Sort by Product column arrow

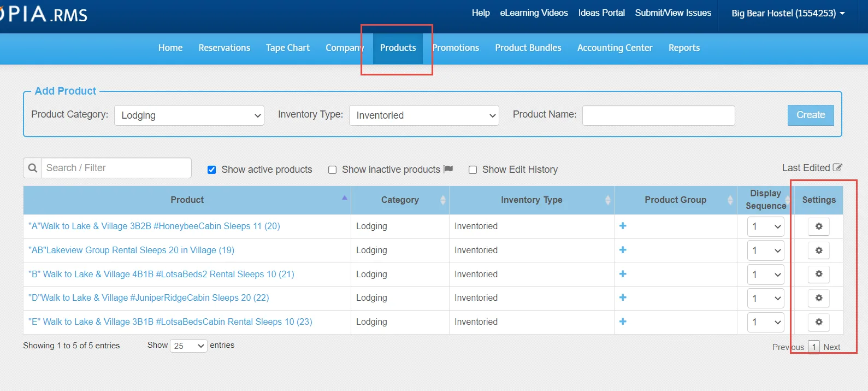[x=345, y=198]
